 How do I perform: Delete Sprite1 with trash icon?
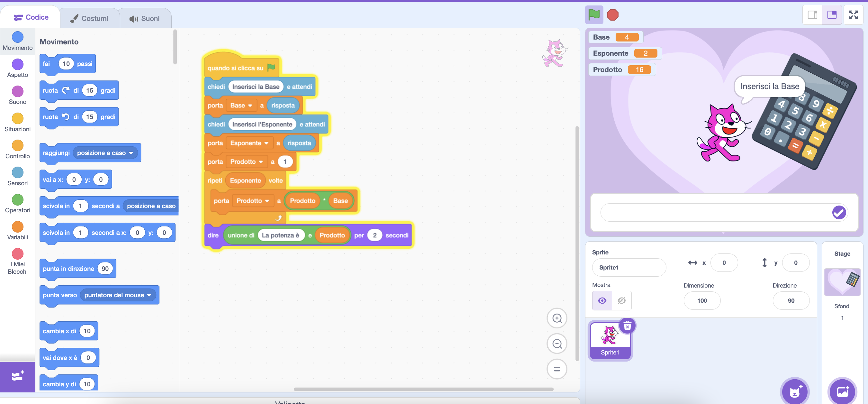(627, 326)
